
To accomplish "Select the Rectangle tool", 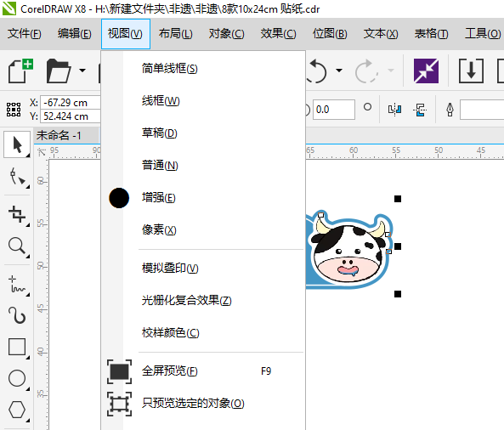I will 17,347.
